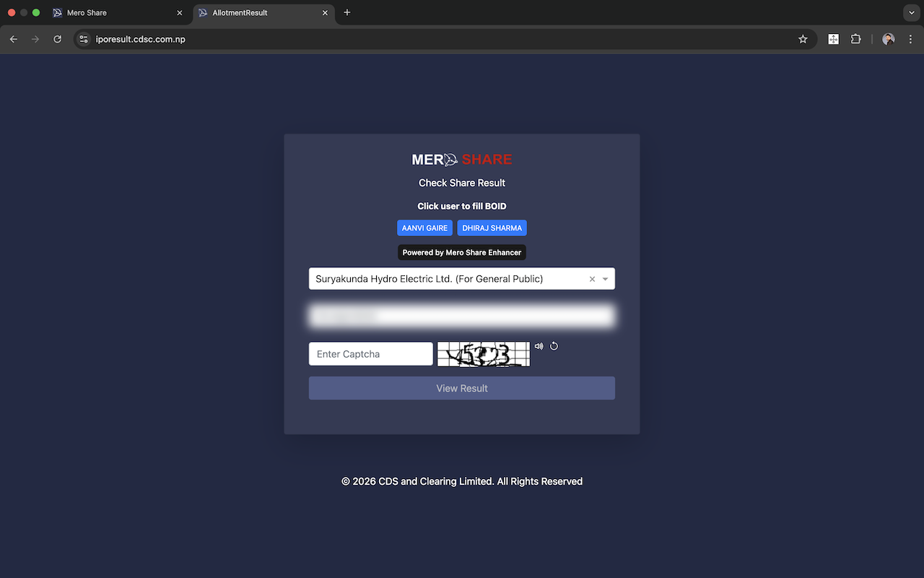Open the Chrome three-dot menu
The width and height of the screenshot is (924, 578).
(x=910, y=39)
